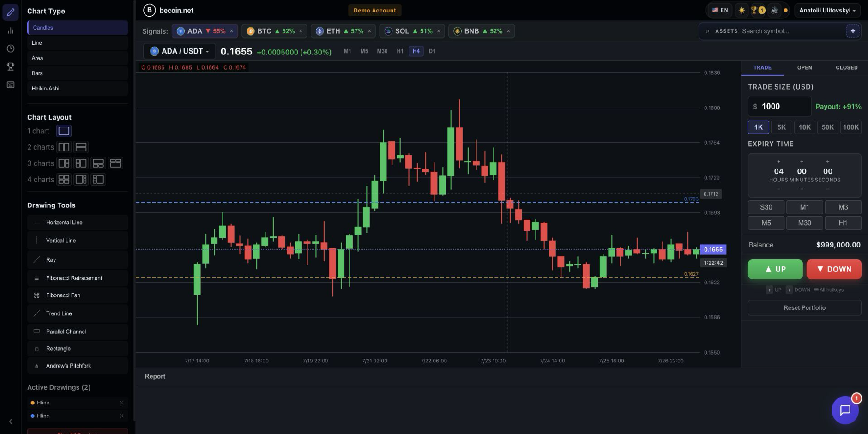Switch chart type to Candles
The height and width of the screenshot is (434, 868).
pos(78,28)
